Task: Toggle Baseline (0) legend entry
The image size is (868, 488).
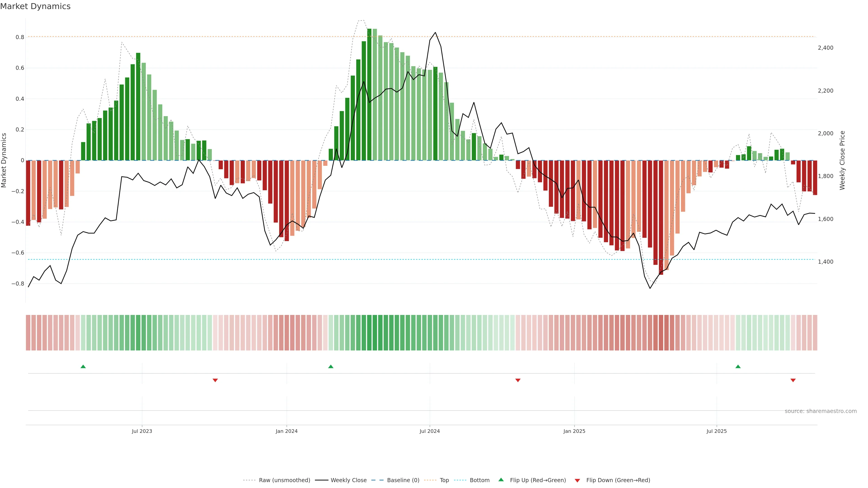Action: (x=403, y=480)
